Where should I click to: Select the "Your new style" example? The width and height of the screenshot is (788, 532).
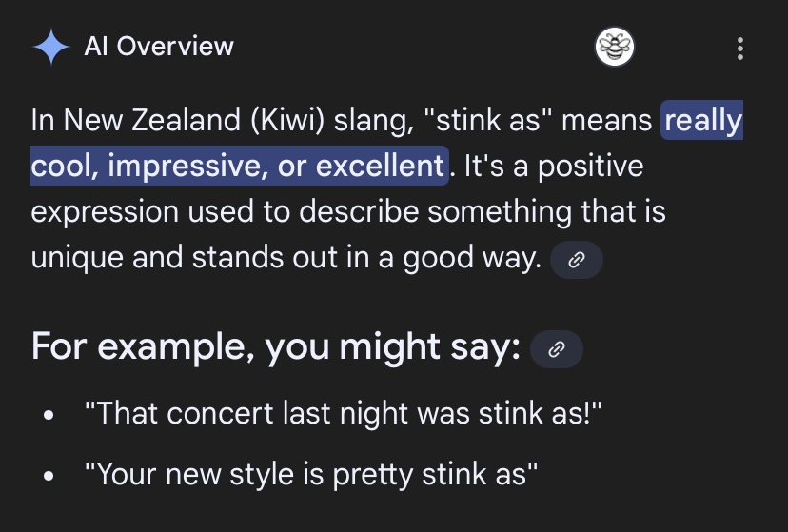(311, 474)
